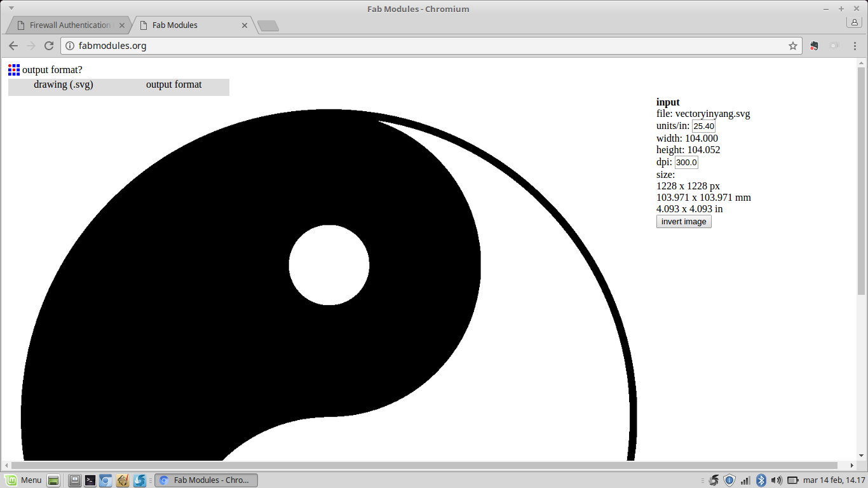The height and width of the screenshot is (488, 868).
Task: Launch the file manager from taskbar
Action: [x=75, y=480]
